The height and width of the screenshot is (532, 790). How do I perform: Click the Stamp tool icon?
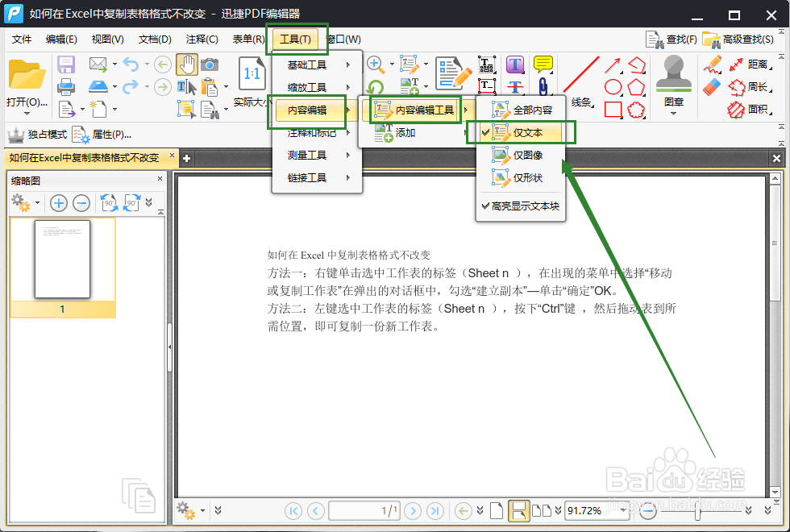[674, 73]
